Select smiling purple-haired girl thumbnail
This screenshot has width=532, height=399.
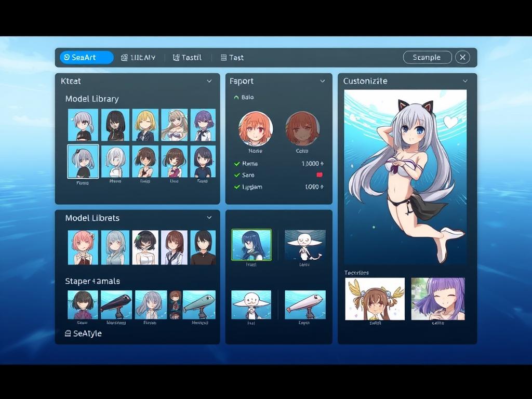tap(438, 299)
